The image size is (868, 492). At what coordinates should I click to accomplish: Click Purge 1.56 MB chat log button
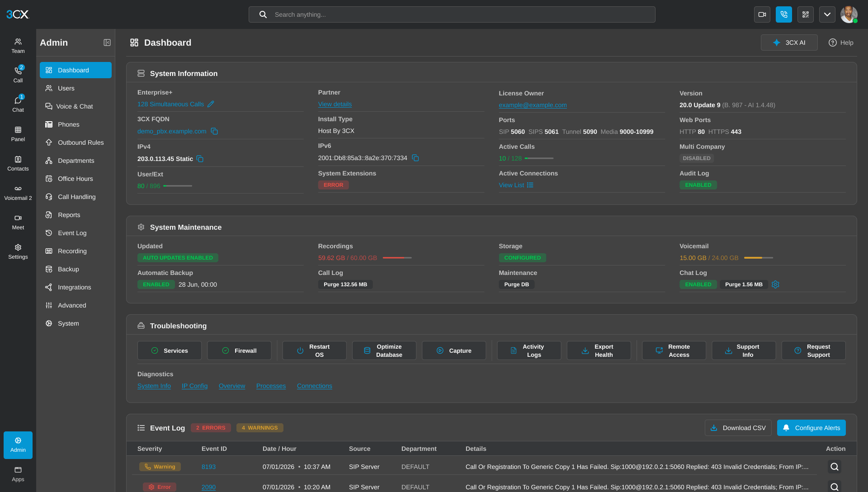[744, 284]
